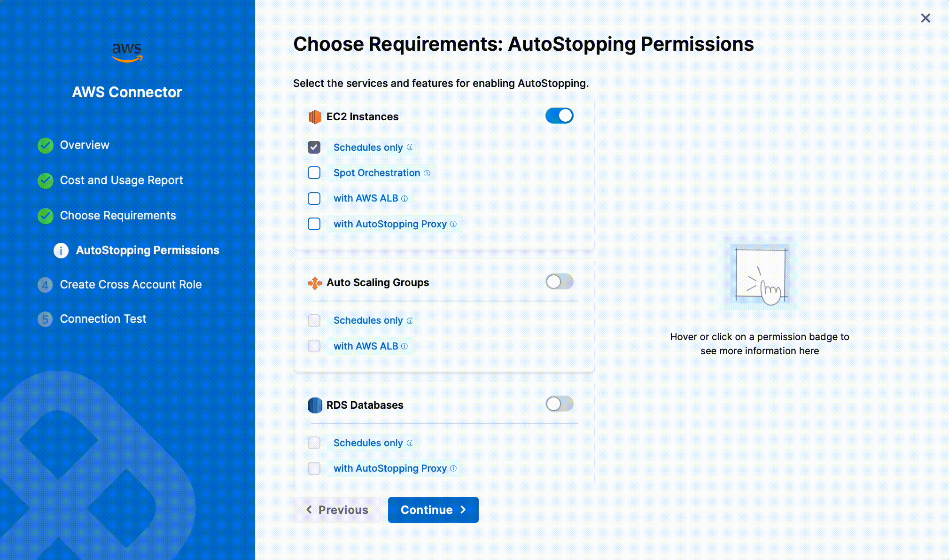Open Cost and Usage Report step

(x=121, y=180)
